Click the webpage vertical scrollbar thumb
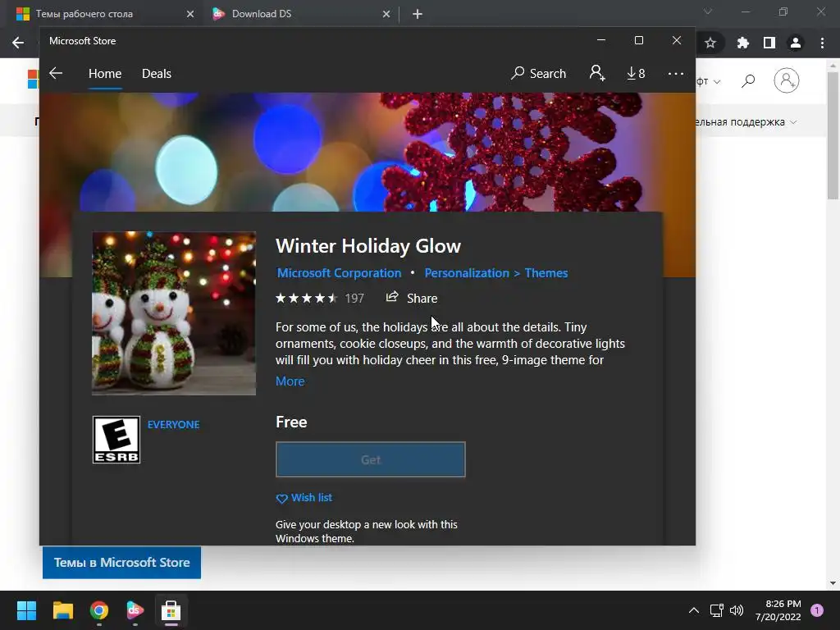840x630 pixels. click(x=833, y=135)
